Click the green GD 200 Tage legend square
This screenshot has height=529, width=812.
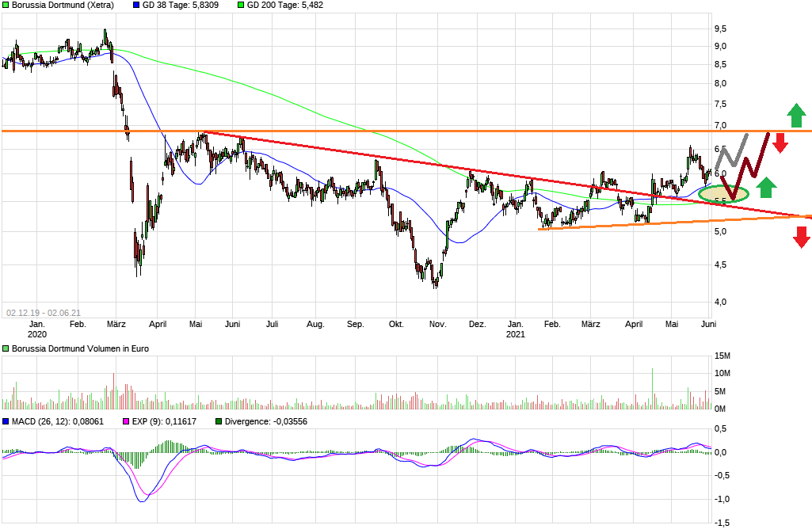(x=241, y=6)
